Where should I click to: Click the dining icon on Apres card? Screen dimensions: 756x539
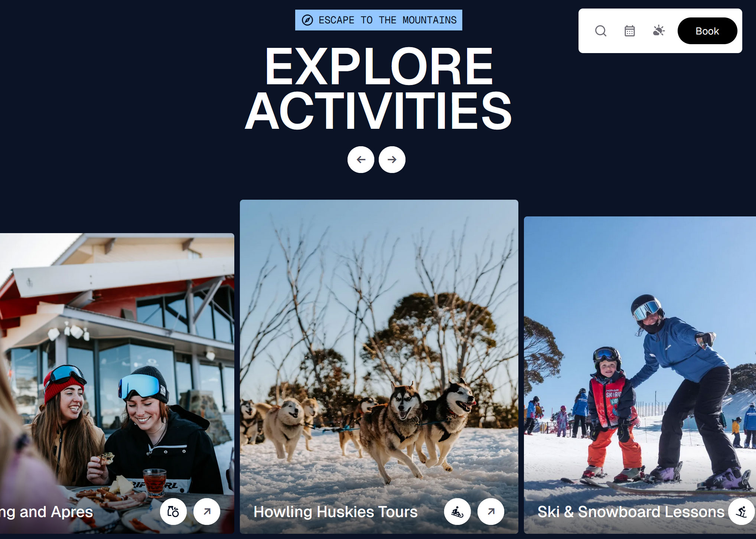[173, 512]
